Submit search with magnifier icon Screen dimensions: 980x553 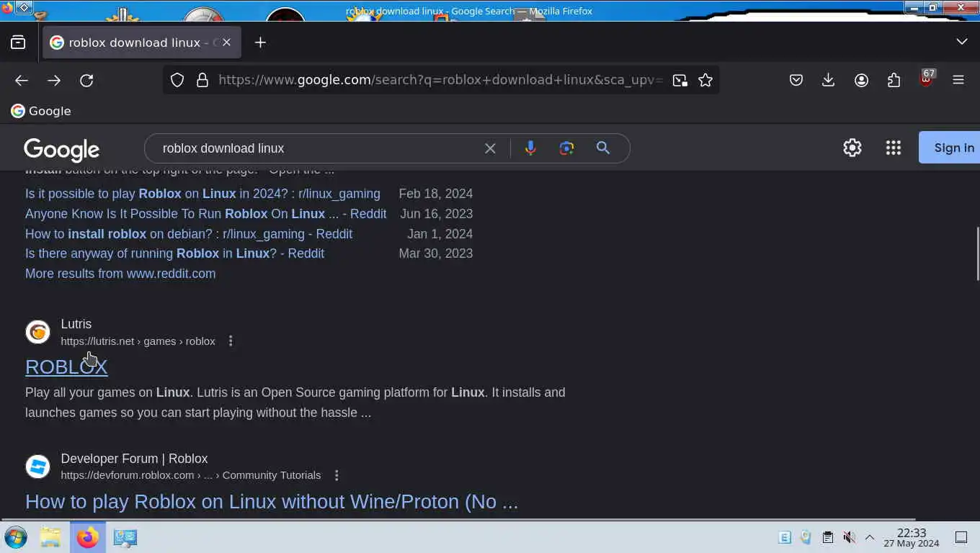(603, 148)
